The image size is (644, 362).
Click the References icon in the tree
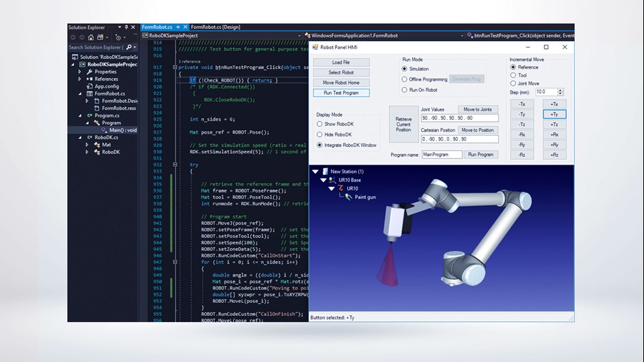[89, 79]
